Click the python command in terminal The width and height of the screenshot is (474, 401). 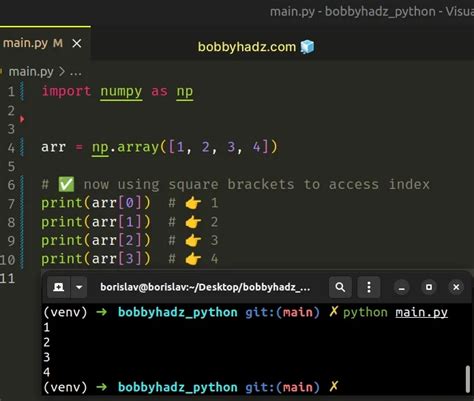point(365,313)
